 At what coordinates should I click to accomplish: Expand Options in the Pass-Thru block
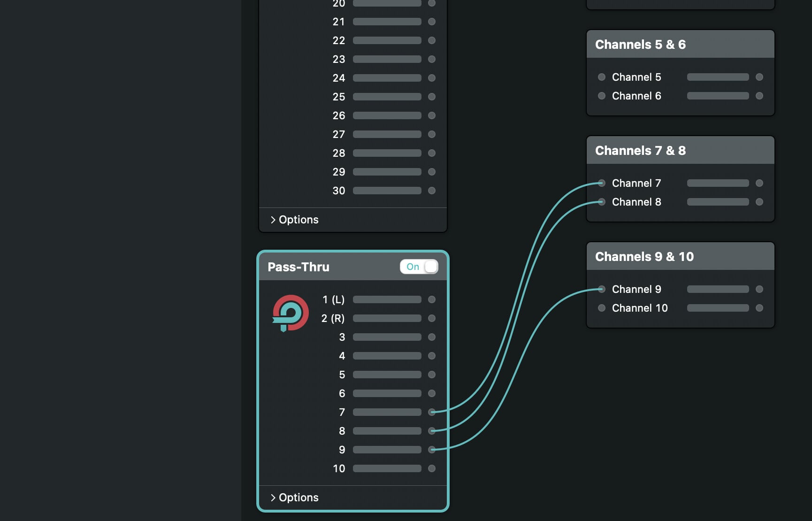pyautogui.click(x=294, y=498)
